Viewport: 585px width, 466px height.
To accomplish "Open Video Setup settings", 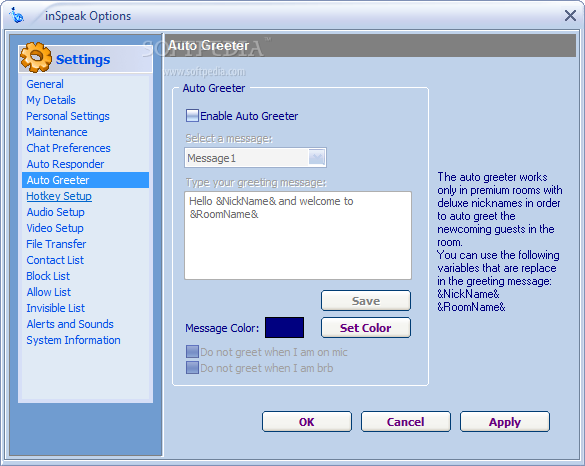I will click(x=55, y=228).
